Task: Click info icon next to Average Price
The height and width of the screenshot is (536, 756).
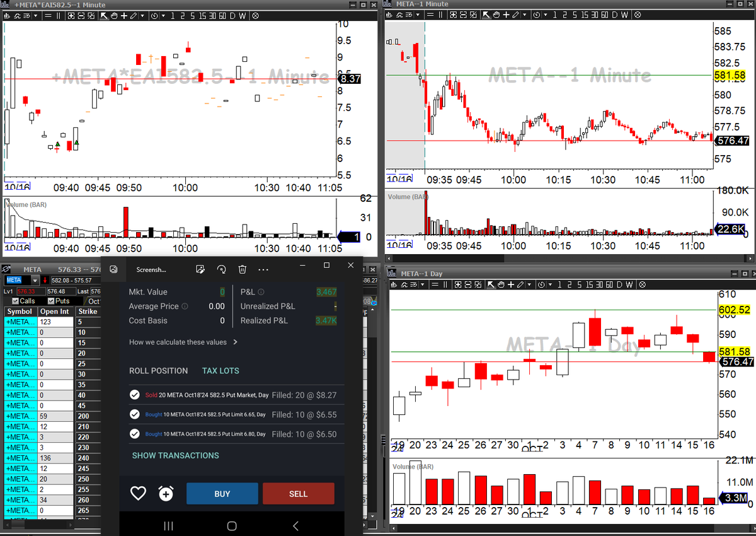Action: click(185, 306)
